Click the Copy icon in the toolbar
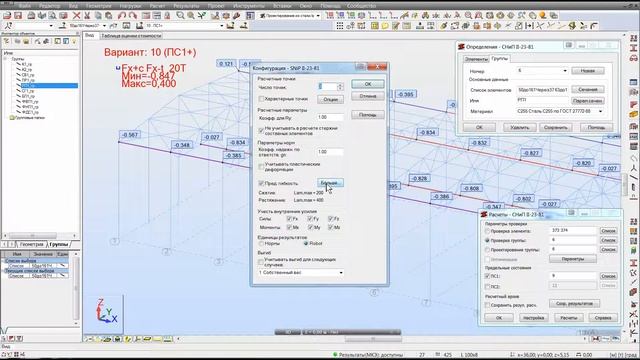Viewport: 640px width, 360px height. click(x=98, y=16)
